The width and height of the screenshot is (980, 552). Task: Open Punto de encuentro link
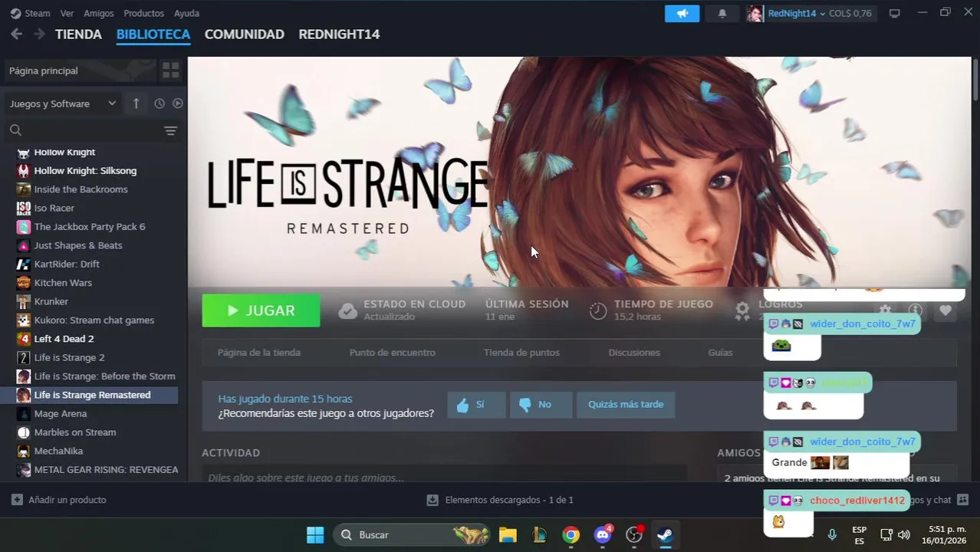pyautogui.click(x=392, y=353)
